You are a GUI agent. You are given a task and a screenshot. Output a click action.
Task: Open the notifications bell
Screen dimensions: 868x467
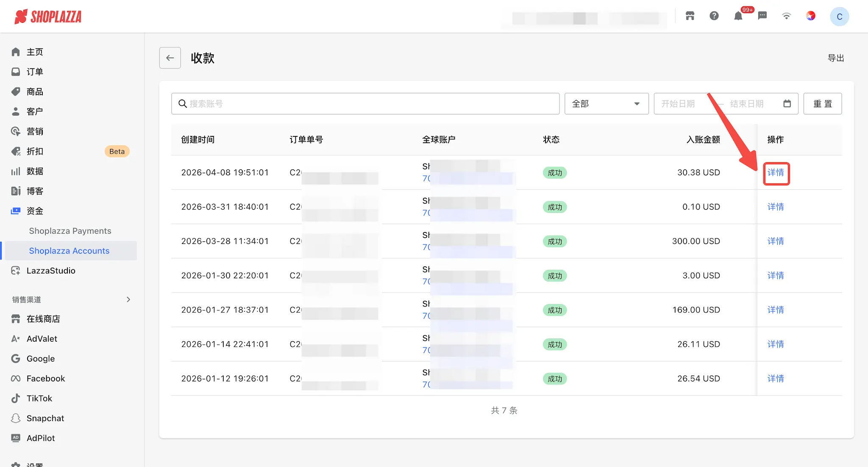pos(738,16)
